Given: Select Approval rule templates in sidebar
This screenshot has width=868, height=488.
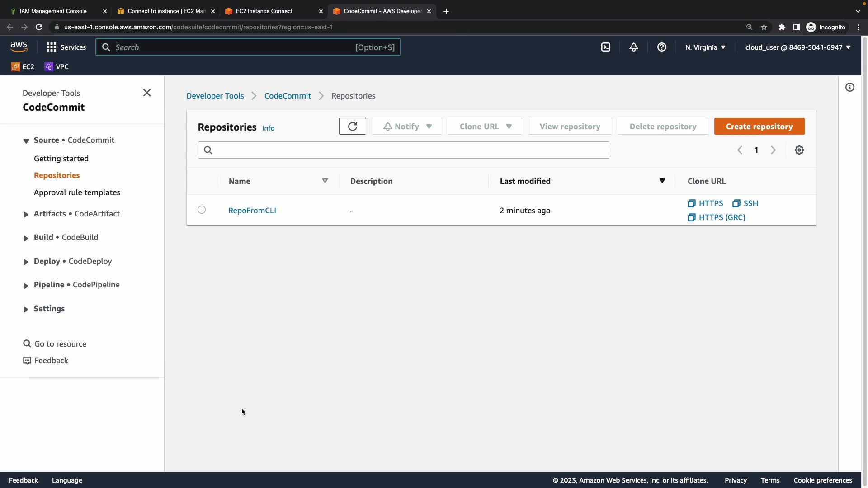Looking at the screenshot, I should [77, 192].
